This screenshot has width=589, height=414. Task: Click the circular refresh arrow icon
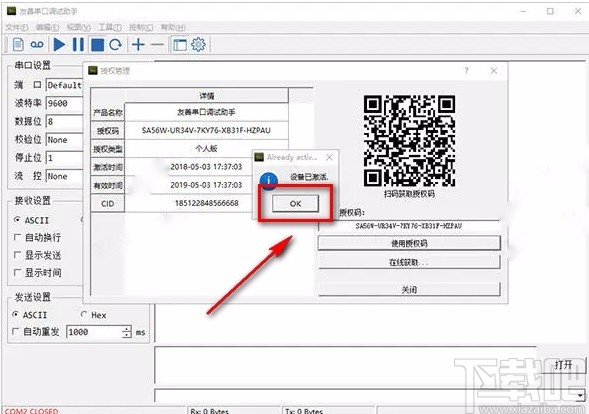[116, 45]
